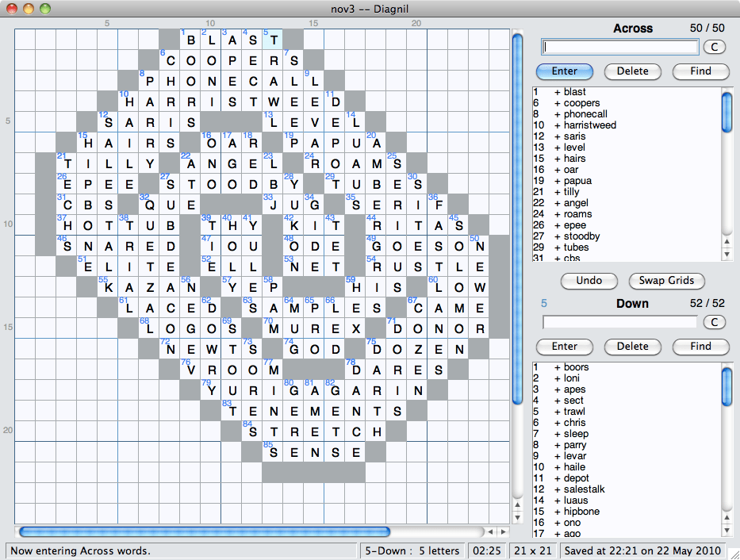Click the Across word input field
This screenshot has width=740, height=560.
(619, 47)
